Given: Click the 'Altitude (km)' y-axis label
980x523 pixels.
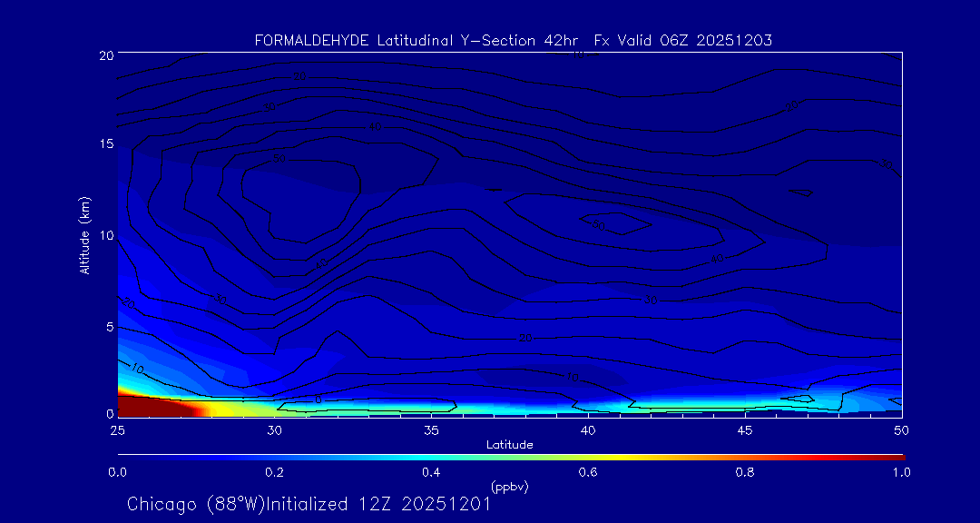Looking at the screenshot, I should [x=84, y=234].
